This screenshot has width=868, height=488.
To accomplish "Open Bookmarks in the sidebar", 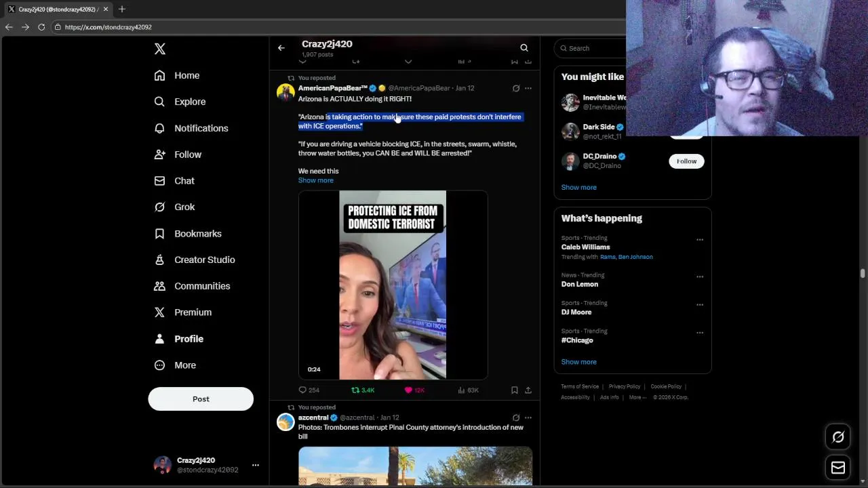I will pyautogui.click(x=188, y=233).
